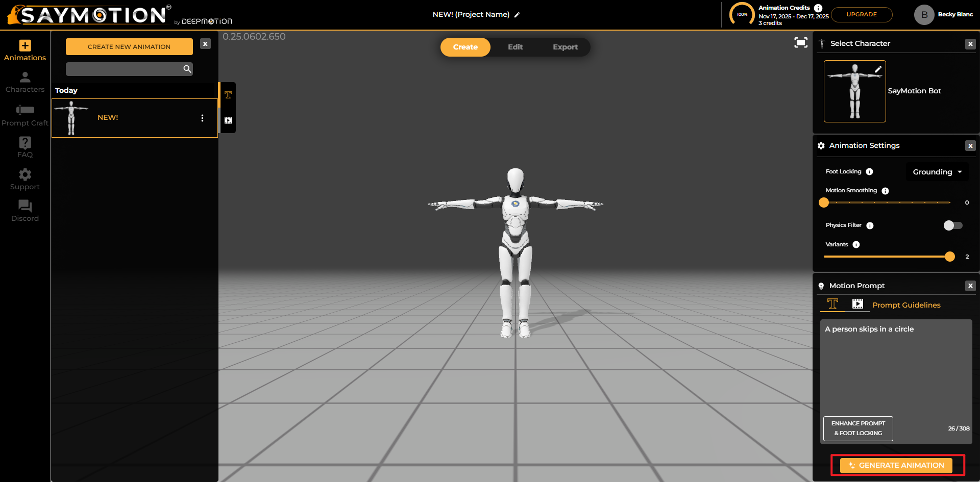
Task: Open the Discord community link
Action: tap(24, 210)
